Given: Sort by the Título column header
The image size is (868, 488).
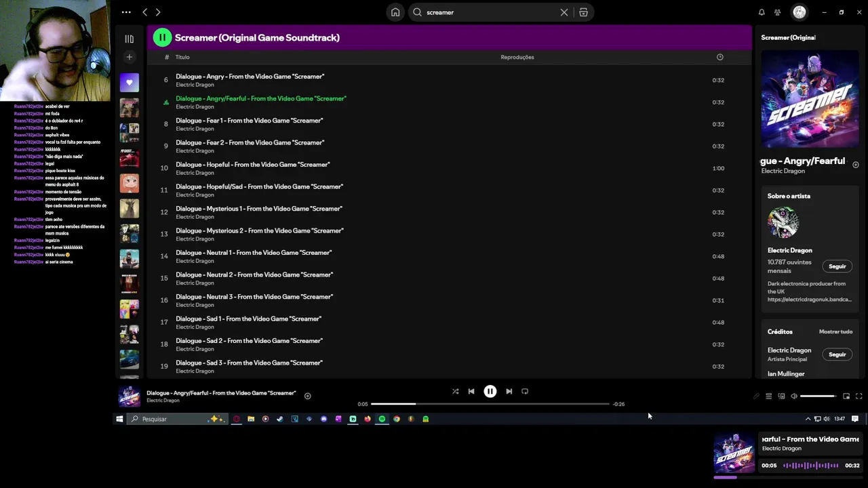Looking at the screenshot, I should pyautogui.click(x=182, y=57).
